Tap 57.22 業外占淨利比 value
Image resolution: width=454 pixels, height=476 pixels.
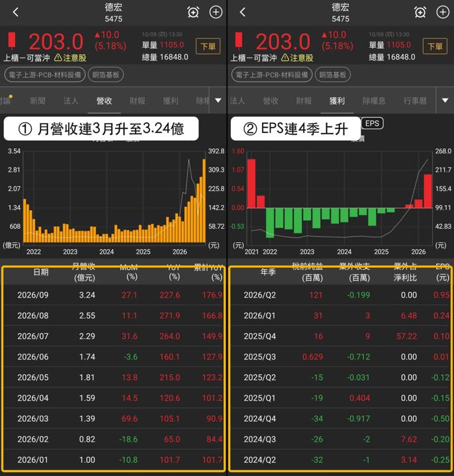(406, 337)
